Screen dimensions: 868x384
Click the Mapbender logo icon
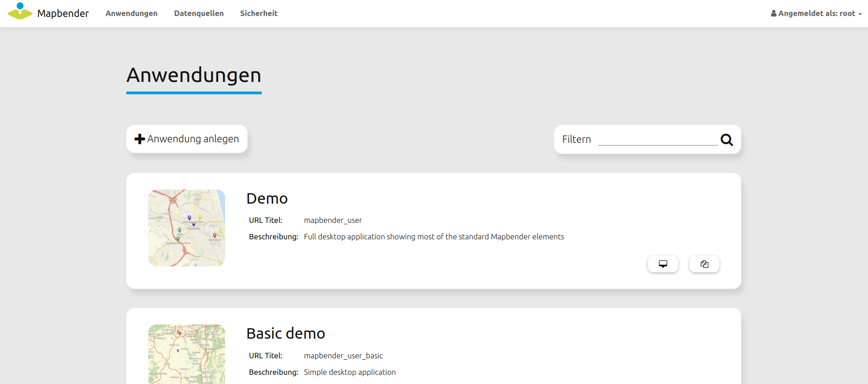(x=20, y=11)
